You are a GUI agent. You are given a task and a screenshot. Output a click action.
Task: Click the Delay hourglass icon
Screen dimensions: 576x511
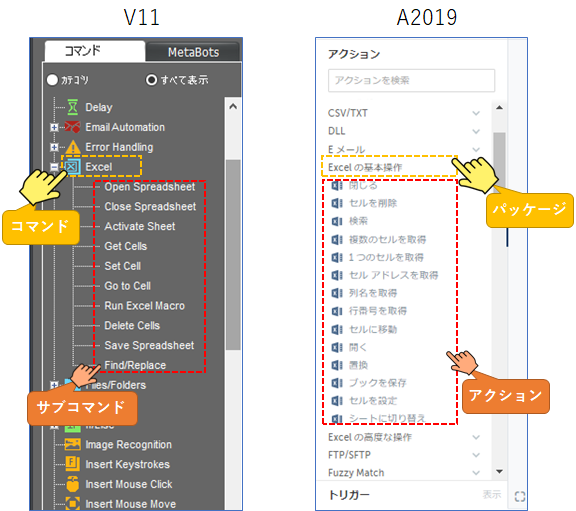click(x=73, y=107)
